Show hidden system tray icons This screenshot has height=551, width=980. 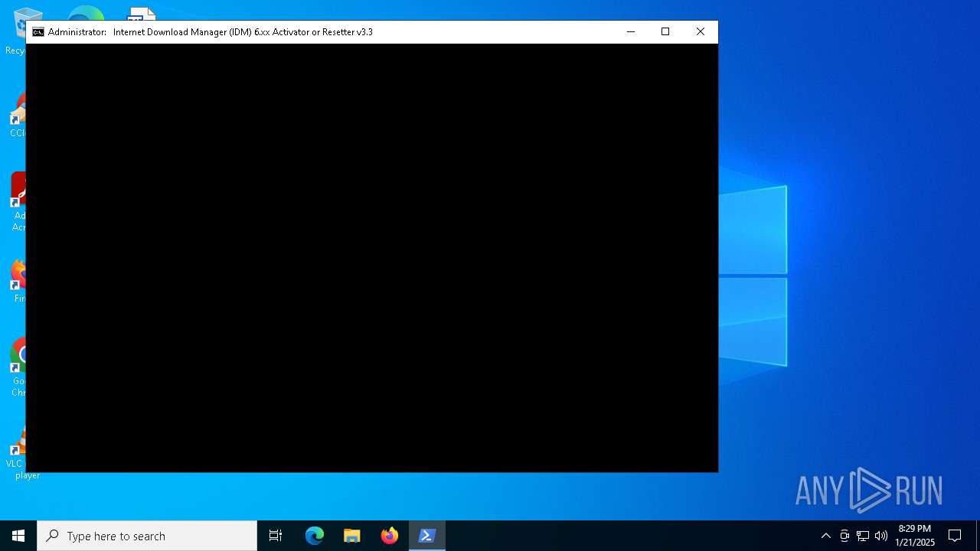coord(825,536)
